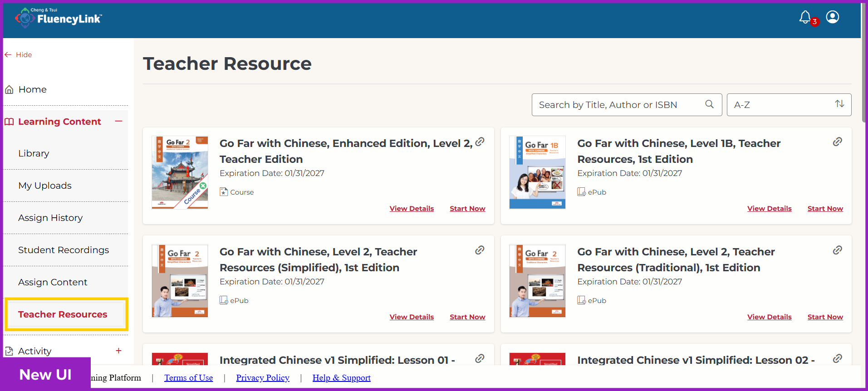Focus the Title, Author or ISBN search field
This screenshot has width=868, height=391.
pos(627,105)
